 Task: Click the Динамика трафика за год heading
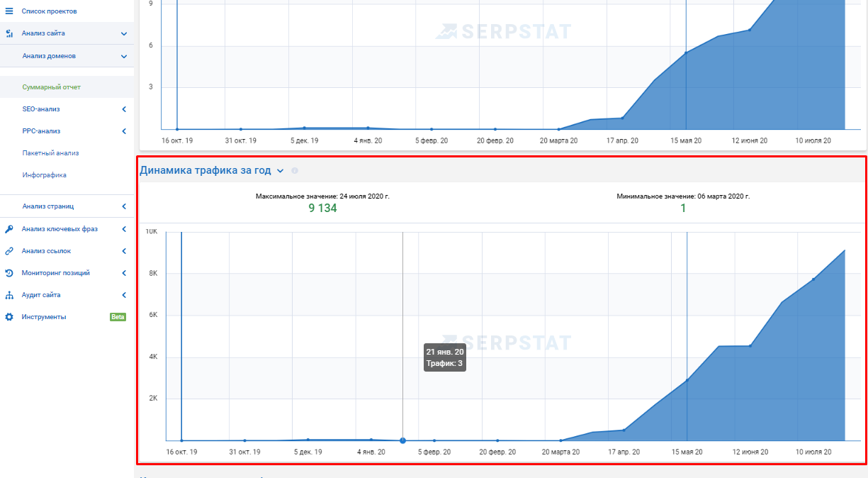point(205,170)
